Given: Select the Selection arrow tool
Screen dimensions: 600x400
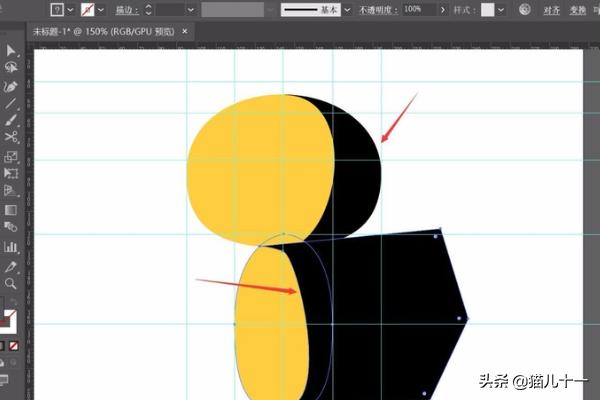Looking at the screenshot, I should [x=11, y=51].
